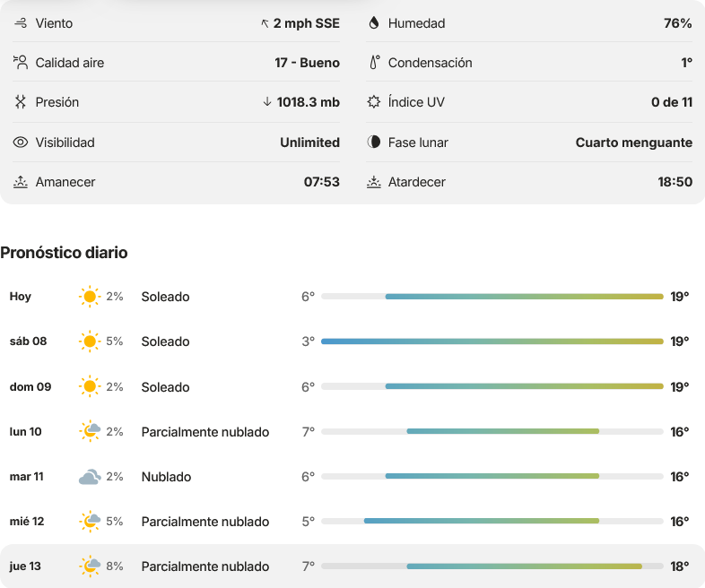This screenshot has width=705, height=588.
Task: Click the partly cloudy icon for lun 10
Action: 90,431
